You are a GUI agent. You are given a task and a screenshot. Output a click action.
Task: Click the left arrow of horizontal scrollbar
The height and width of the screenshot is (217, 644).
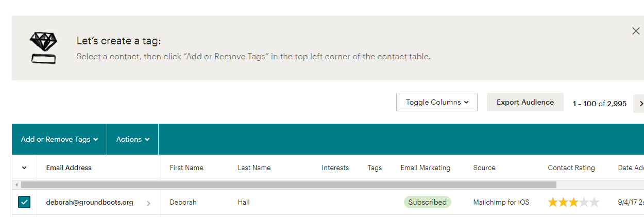click(16, 185)
